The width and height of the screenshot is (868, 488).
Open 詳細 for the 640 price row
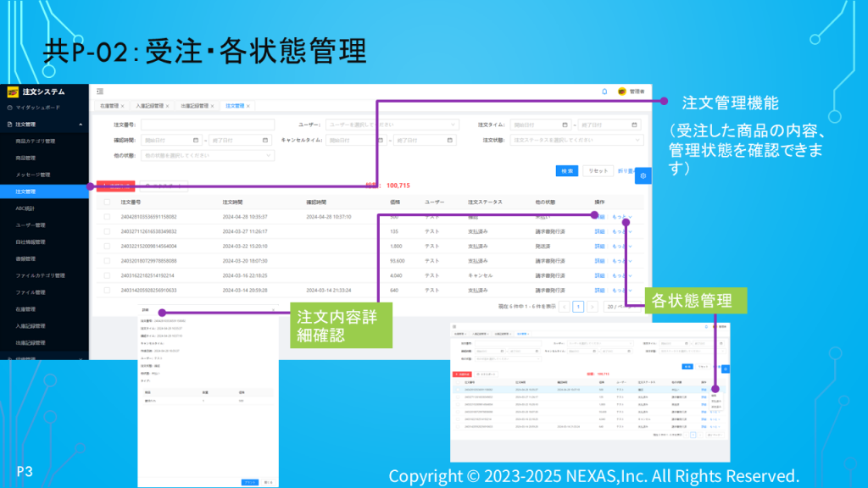coord(599,290)
